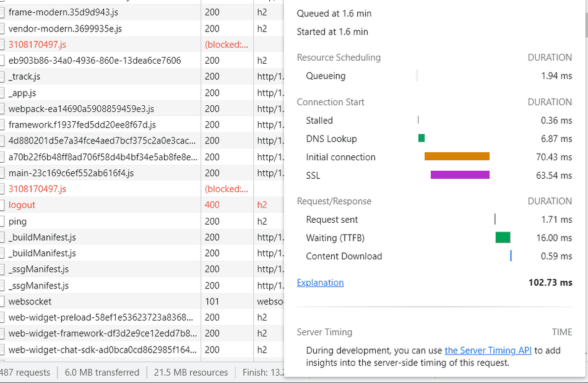Click the 487 requests status text
Image resolution: width=588 pixels, height=383 pixels.
pyautogui.click(x=25, y=372)
